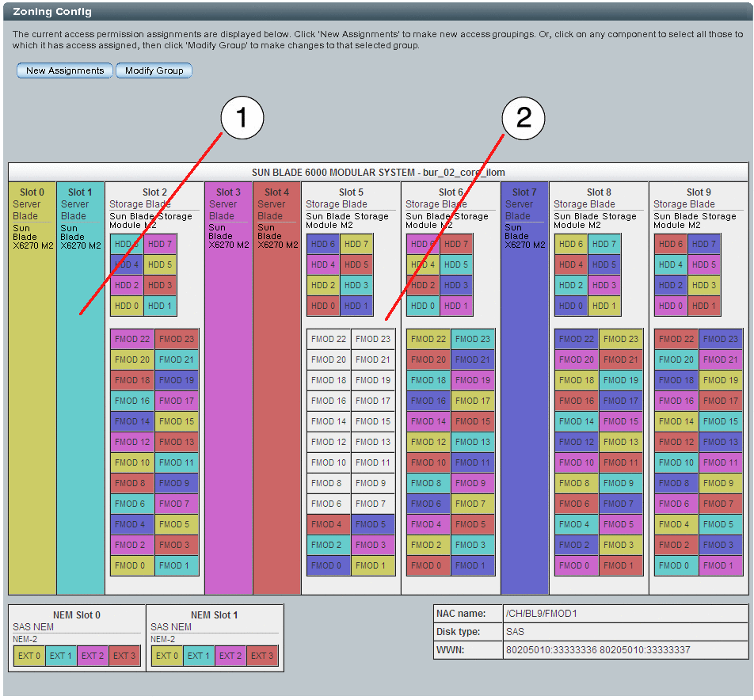This screenshot has width=754, height=700.
Task: Click HDD 1 in Slot 6
Action: (456, 306)
